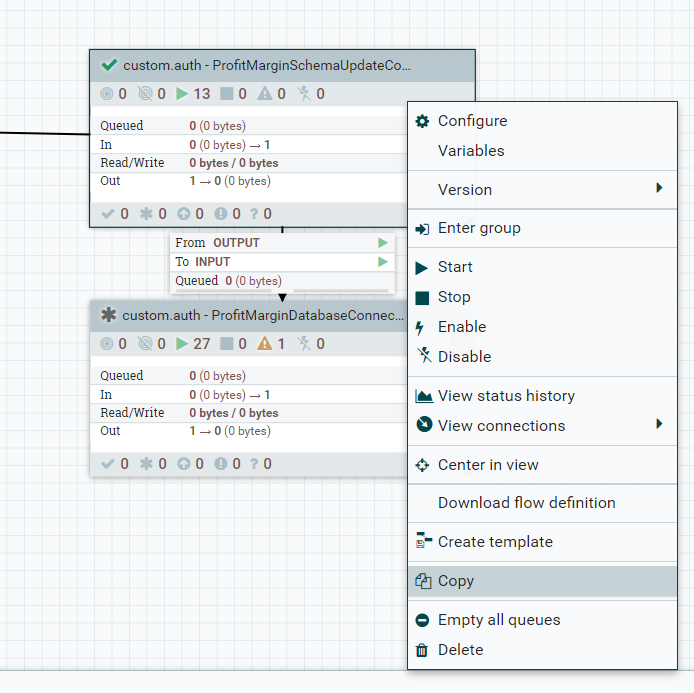Select Variables from the context menu
Viewport: 694px width, 693px height.
point(471,151)
